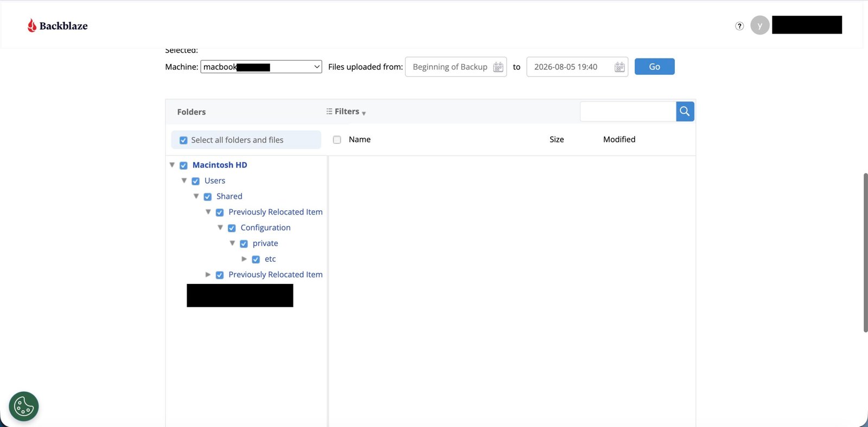Image resolution: width=868 pixels, height=427 pixels.
Task: Click the Beginning of Backup date field
Action: [456, 67]
